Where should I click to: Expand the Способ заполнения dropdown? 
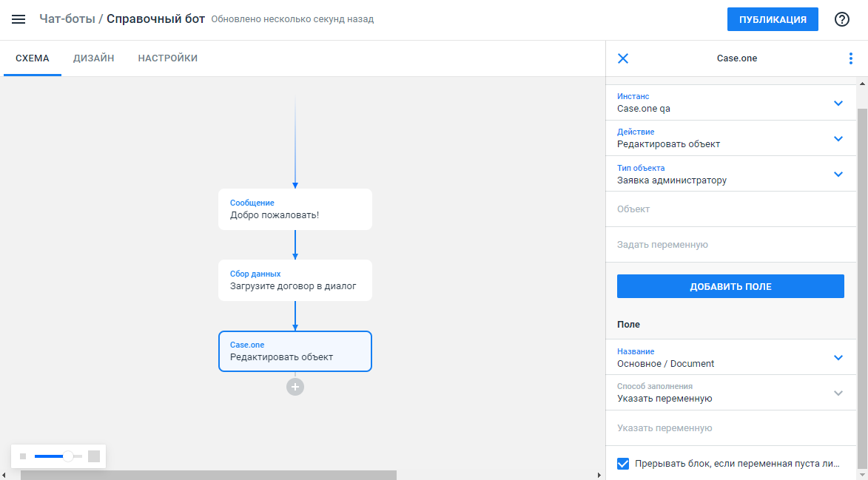(730, 393)
